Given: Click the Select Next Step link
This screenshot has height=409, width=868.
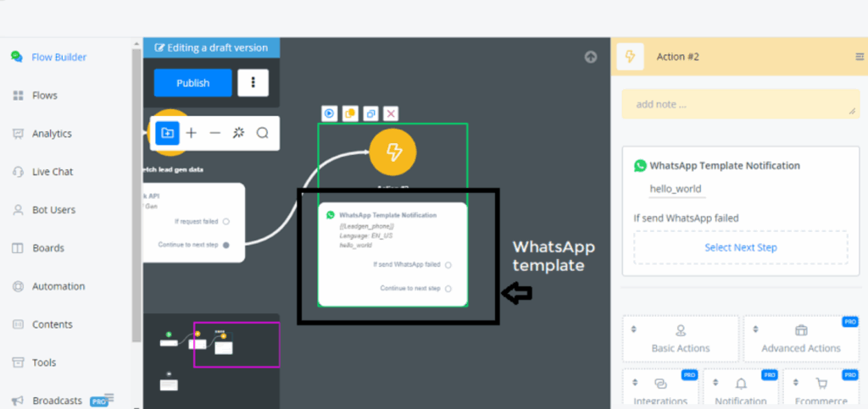Looking at the screenshot, I should coord(740,248).
